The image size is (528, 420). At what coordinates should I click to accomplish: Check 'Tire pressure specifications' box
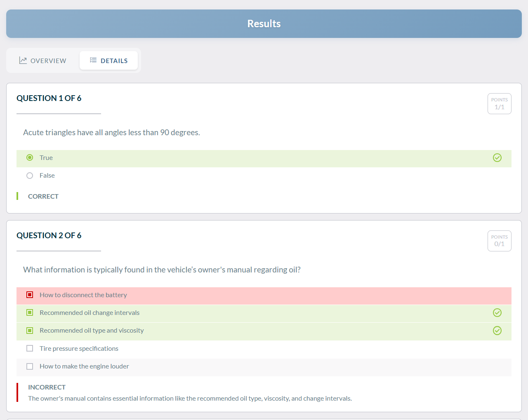pyautogui.click(x=30, y=349)
